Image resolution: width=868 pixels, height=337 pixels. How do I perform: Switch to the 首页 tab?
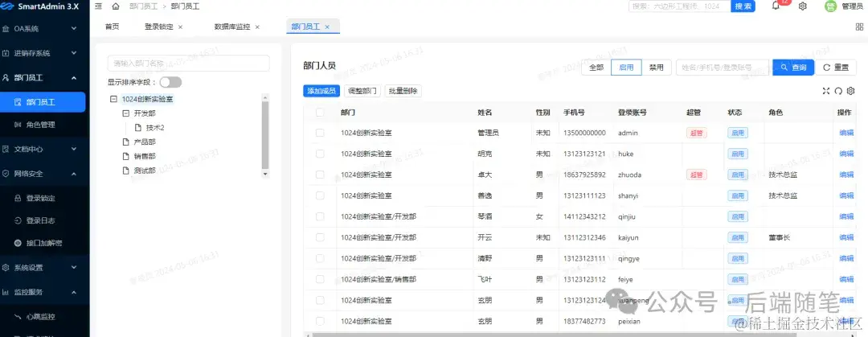(x=112, y=27)
